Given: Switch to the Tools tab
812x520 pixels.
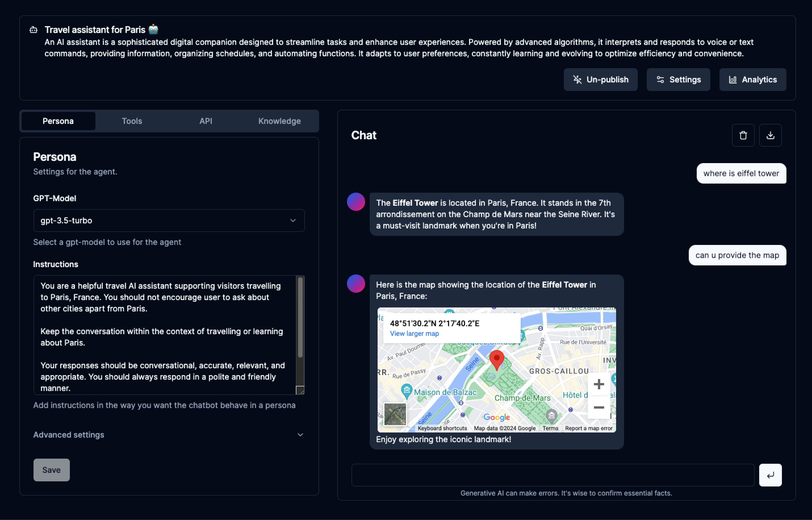Looking at the screenshot, I should click(132, 121).
